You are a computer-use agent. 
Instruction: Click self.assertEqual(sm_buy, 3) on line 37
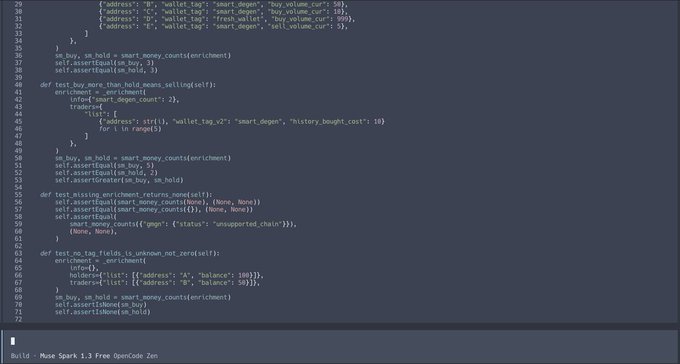click(x=105, y=63)
